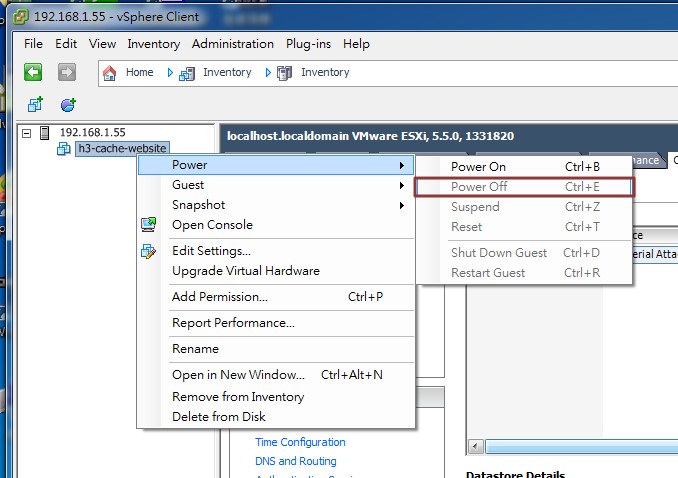Click the VM icon beside h3-cache-website
Image resolution: width=678 pixels, height=478 pixels.
[x=64, y=149]
